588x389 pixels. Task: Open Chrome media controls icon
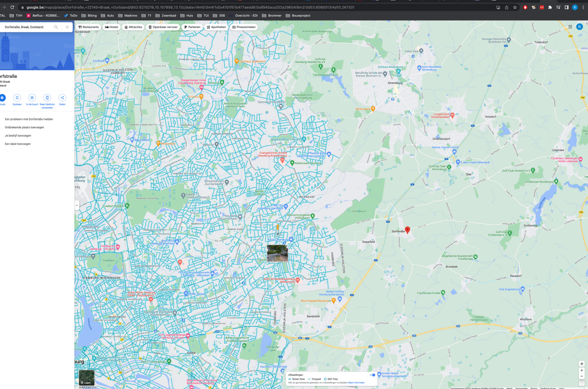click(x=558, y=7)
